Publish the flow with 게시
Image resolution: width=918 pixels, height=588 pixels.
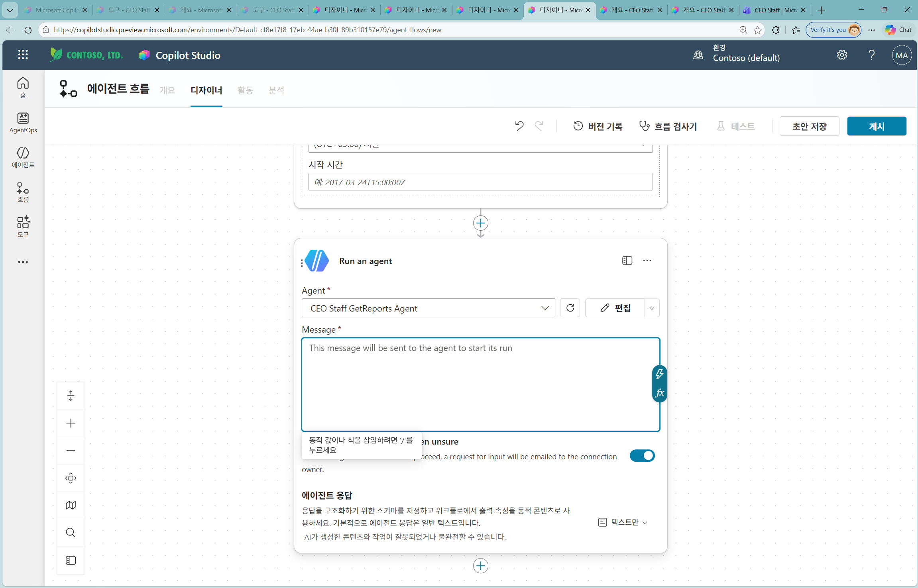(877, 126)
